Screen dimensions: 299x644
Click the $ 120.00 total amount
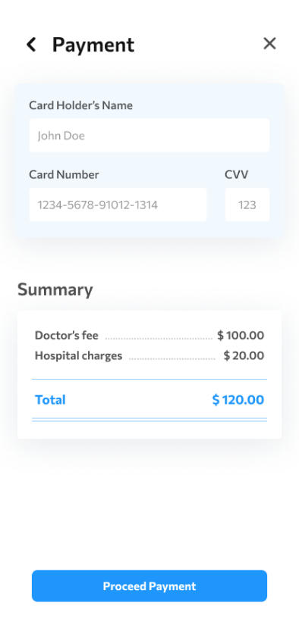[x=238, y=399]
